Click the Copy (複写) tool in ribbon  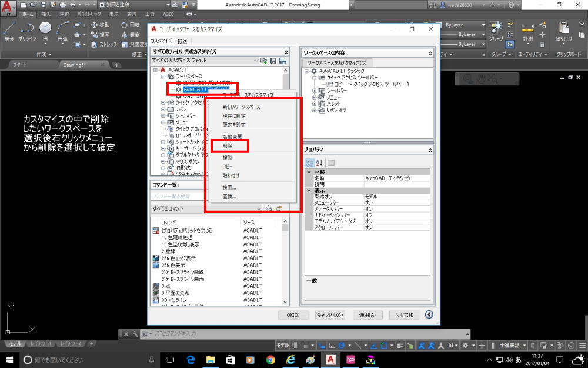tap(100, 35)
